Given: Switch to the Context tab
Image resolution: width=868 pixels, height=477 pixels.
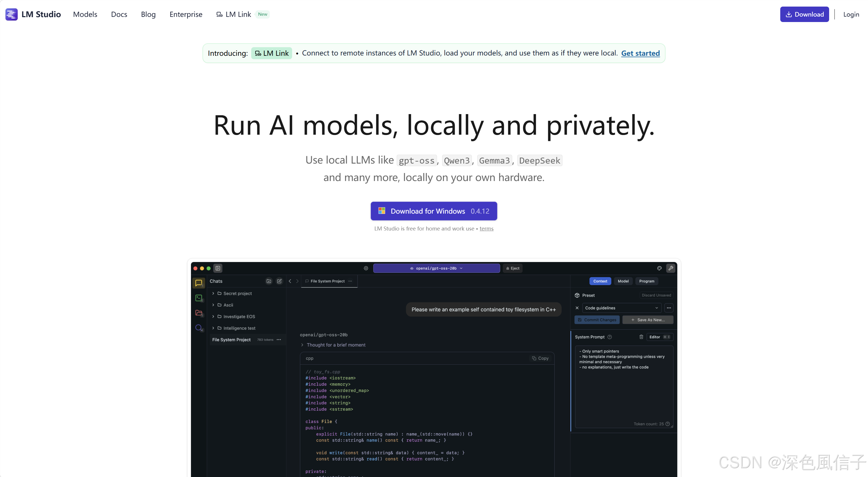Looking at the screenshot, I should (x=600, y=281).
